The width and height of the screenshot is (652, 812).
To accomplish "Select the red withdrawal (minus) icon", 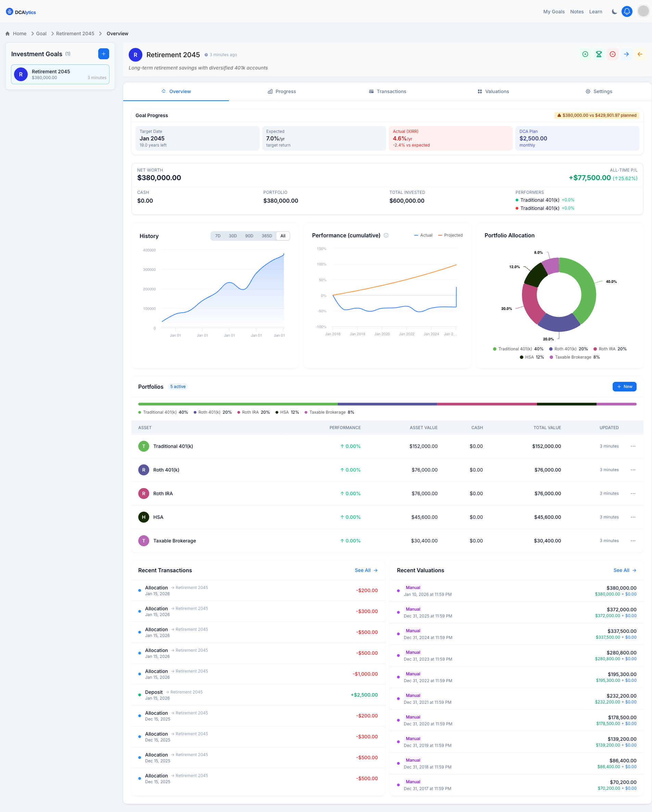I will point(613,54).
